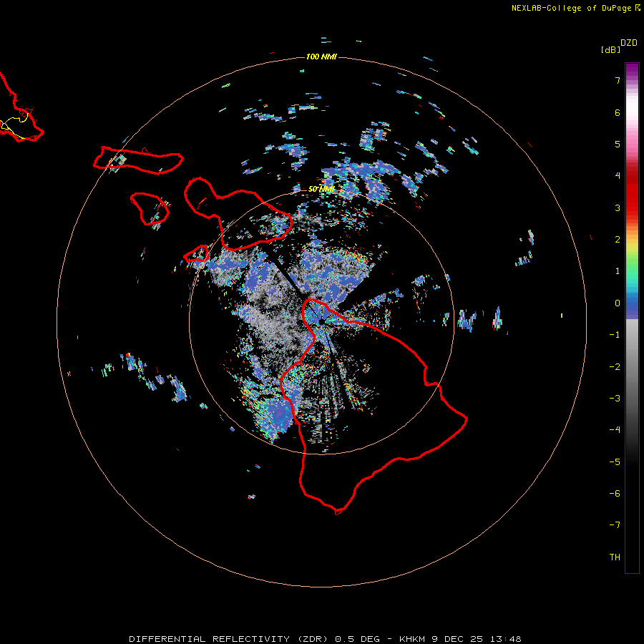Click the -2 value on color scale
This screenshot has width=644, height=644.
(615, 367)
